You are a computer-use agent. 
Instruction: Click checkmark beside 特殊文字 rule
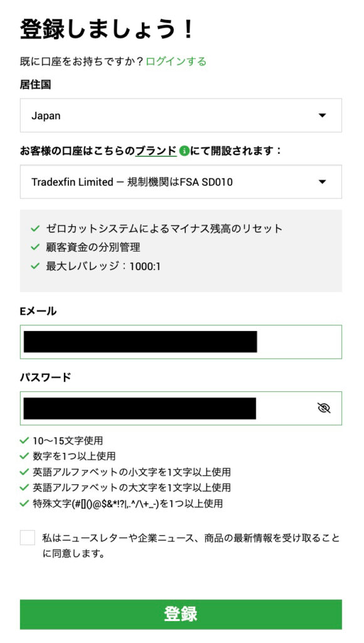[24, 503]
